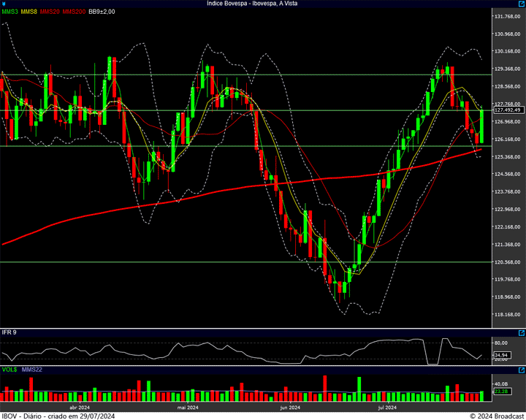This screenshot has width=526, height=420.
Task: Click the pop-out icon in title bar
Action: coord(522,4)
